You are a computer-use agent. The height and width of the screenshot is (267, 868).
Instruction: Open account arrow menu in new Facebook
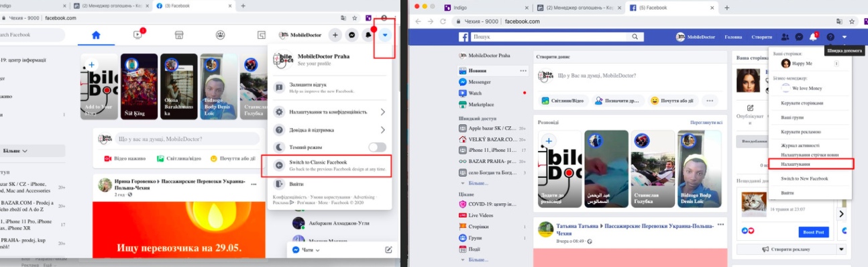(x=386, y=35)
